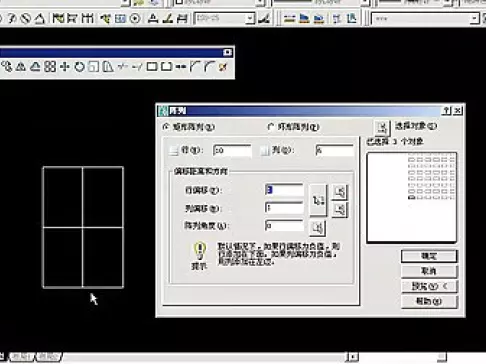Click the column offset input field
This screenshot has height=364, width=486.
click(x=284, y=208)
